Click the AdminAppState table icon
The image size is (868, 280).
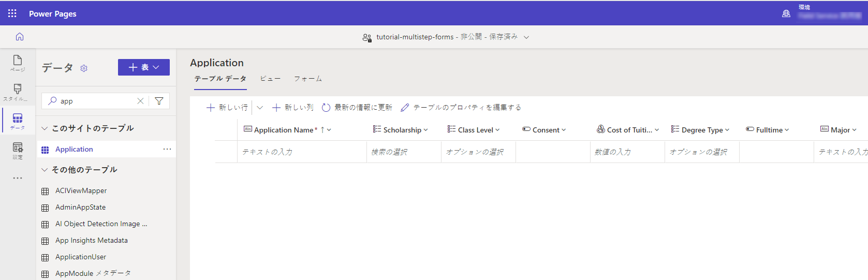coord(45,208)
